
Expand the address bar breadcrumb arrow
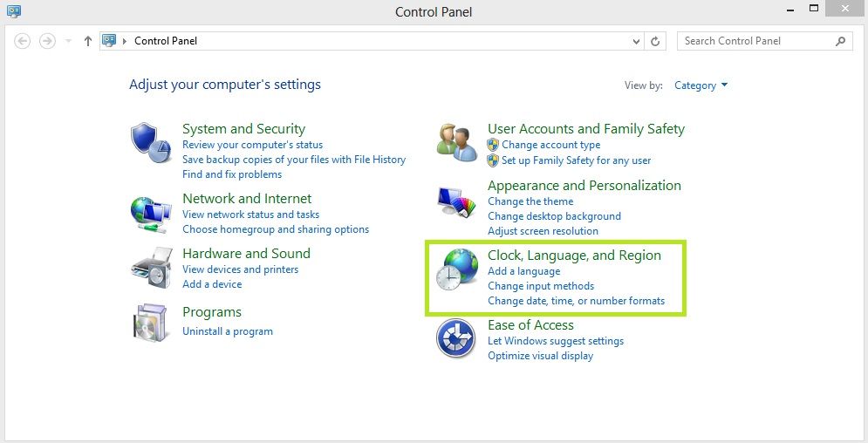coord(125,41)
